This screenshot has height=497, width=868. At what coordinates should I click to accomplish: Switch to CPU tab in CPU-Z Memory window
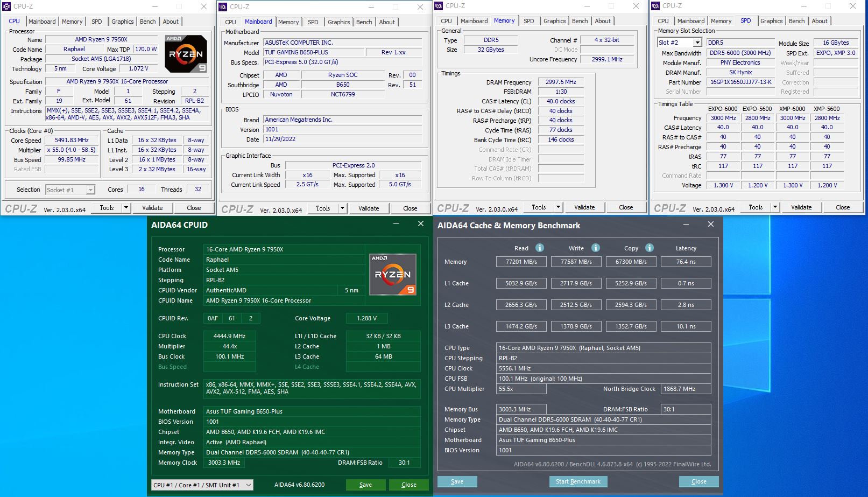pyautogui.click(x=446, y=21)
